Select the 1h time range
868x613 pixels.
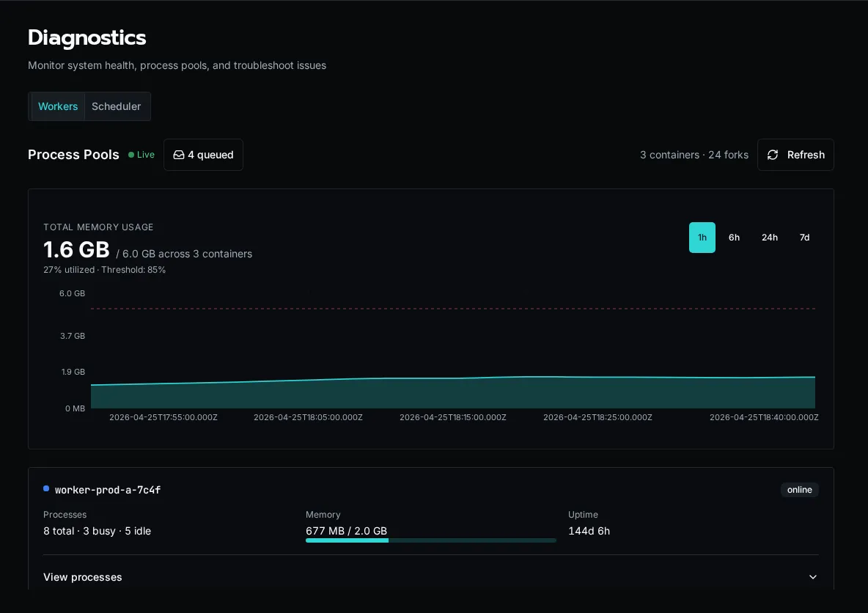[x=702, y=238]
